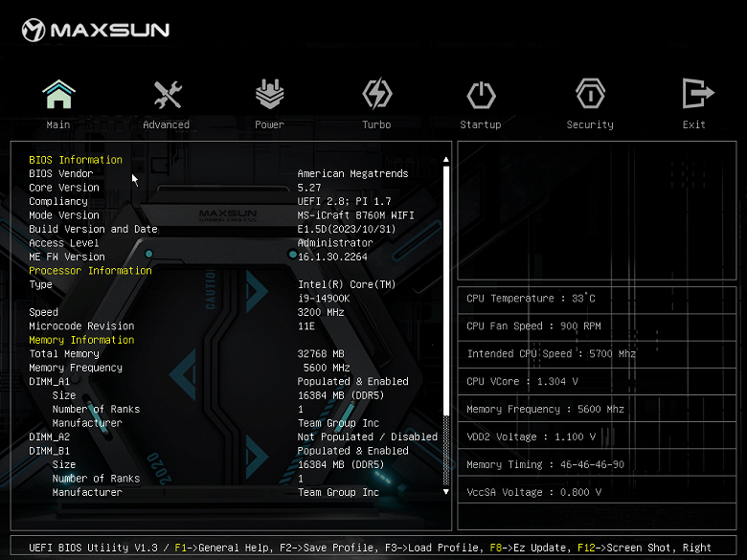Click the VDD2 Voltage reading
Screen dimensions: 747x560
click(x=531, y=437)
